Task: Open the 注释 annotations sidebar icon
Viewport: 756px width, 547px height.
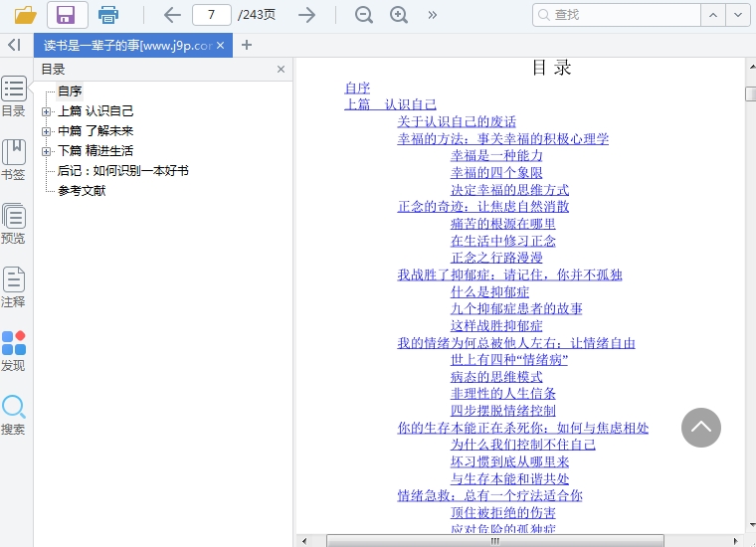Action: (x=14, y=287)
